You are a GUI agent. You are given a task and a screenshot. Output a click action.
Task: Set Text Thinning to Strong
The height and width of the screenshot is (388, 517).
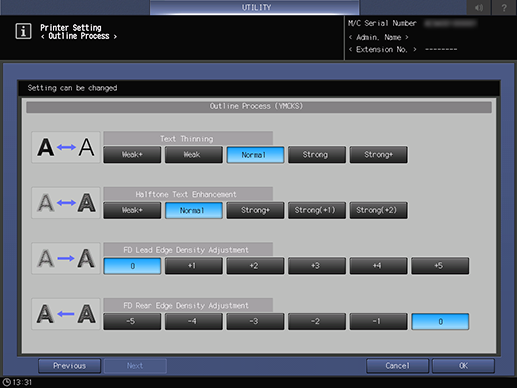(317, 155)
